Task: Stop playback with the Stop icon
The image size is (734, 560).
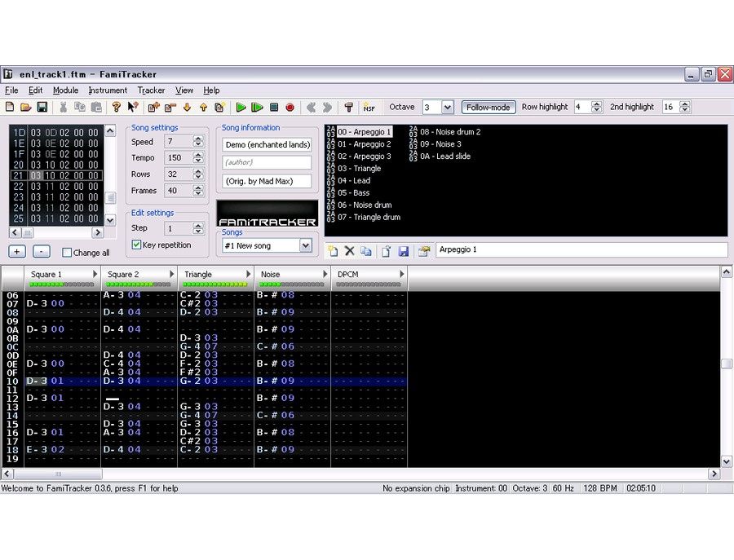Action: point(274,107)
